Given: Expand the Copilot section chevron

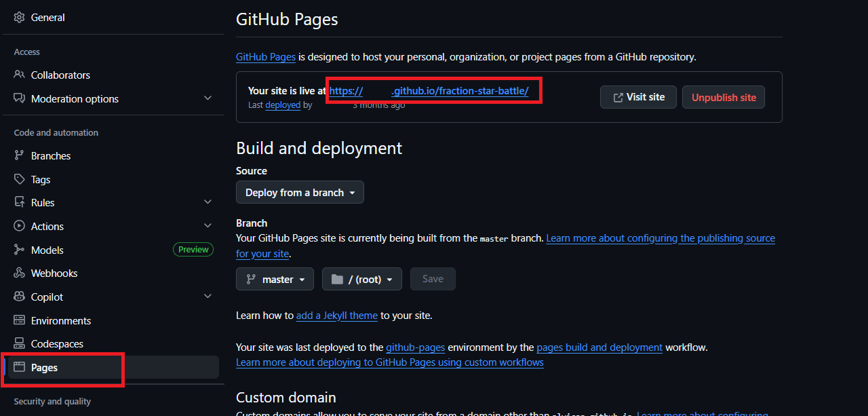Looking at the screenshot, I should [x=208, y=297].
